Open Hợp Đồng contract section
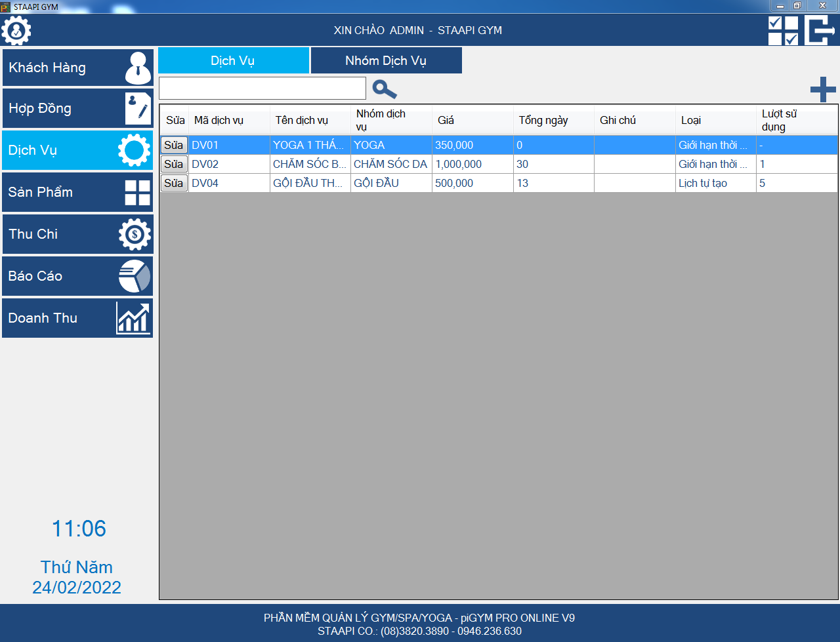Image resolution: width=840 pixels, height=642 pixels. tap(77, 108)
